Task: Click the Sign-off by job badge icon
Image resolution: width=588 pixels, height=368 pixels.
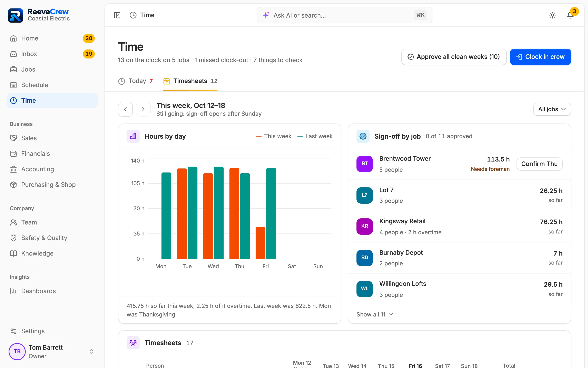Action: point(363,136)
